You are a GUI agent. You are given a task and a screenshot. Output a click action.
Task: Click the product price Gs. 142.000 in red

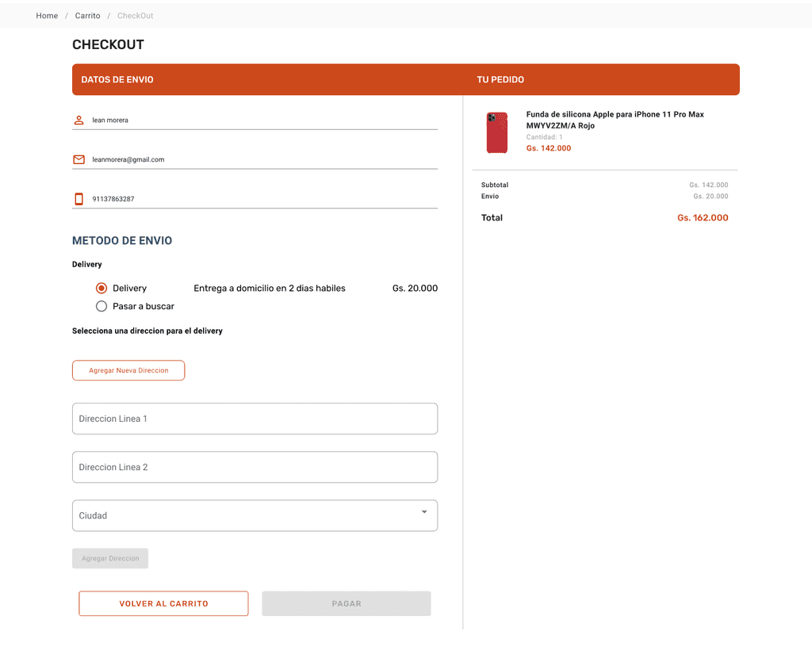(x=549, y=148)
